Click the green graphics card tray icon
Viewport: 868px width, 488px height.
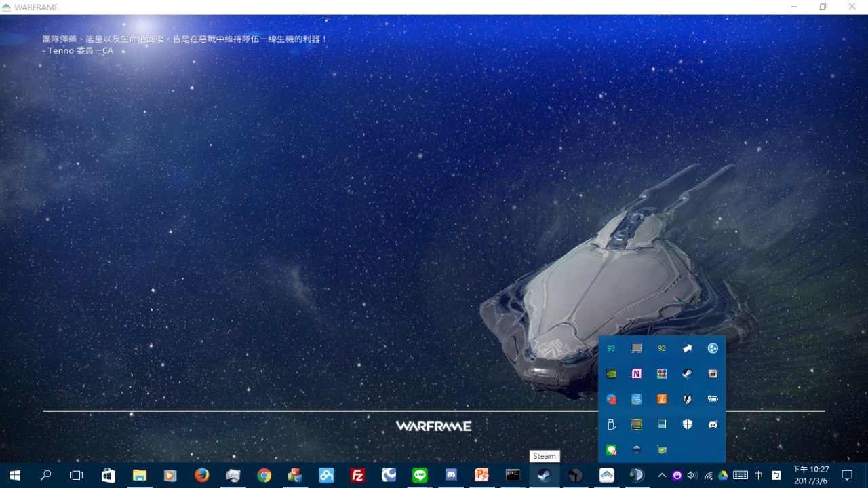coord(662,449)
